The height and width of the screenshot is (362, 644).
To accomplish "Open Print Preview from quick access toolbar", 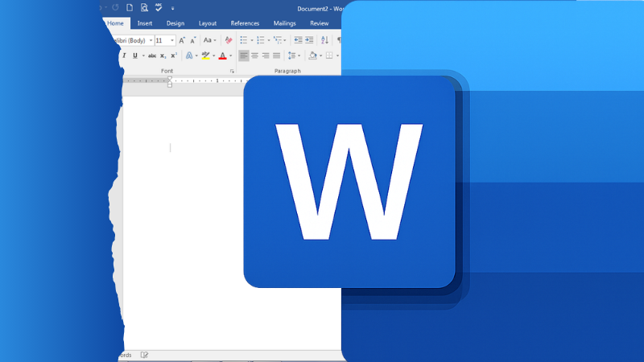I will click(144, 8).
